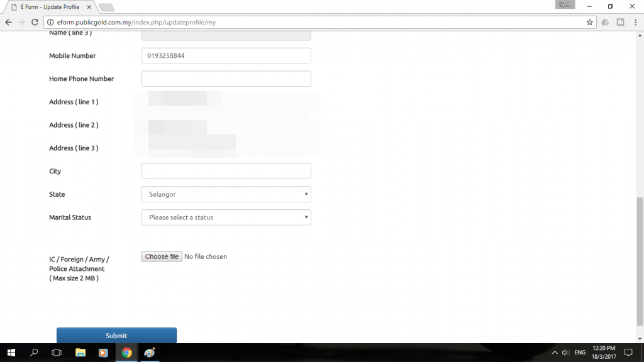Open the Marital Status dropdown
This screenshot has width=644, height=362.
click(x=226, y=217)
